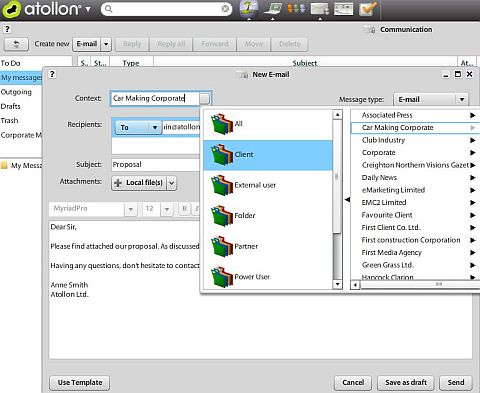Click the search magnifier icon

[108, 9]
